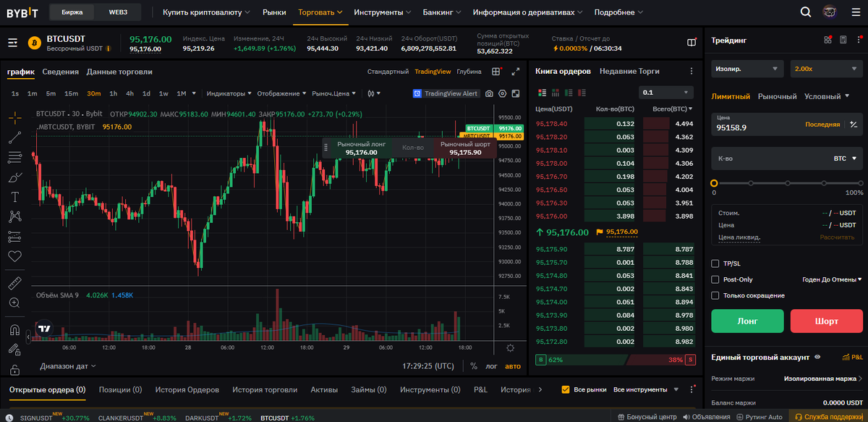Viewport: 868px width, 422px height.
Task: Open order book three-dot options menu
Action: [692, 71]
